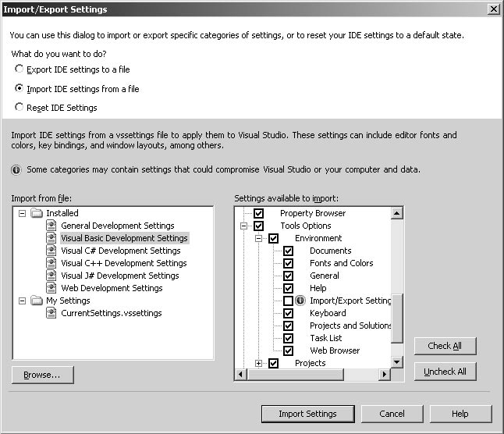Uncheck the Documents checkbox
The width and height of the screenshot is (504, 434).
pyautogui.click(x=289, y=251)
